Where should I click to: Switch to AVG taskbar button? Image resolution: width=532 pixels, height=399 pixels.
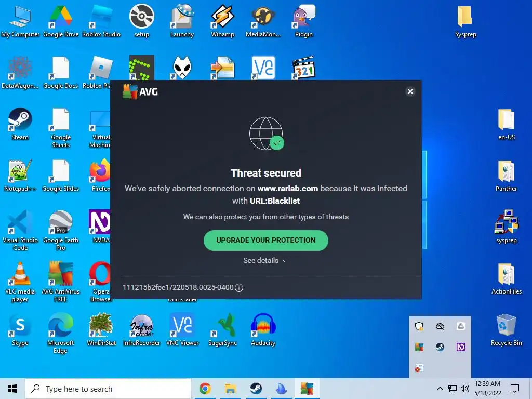pyautogui.click(x=307, y=389)
